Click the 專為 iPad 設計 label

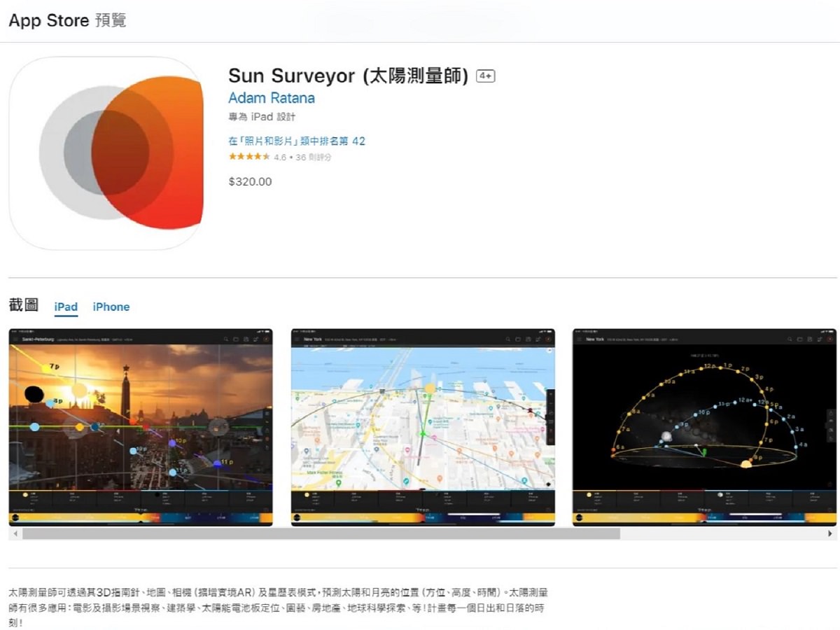262,117
